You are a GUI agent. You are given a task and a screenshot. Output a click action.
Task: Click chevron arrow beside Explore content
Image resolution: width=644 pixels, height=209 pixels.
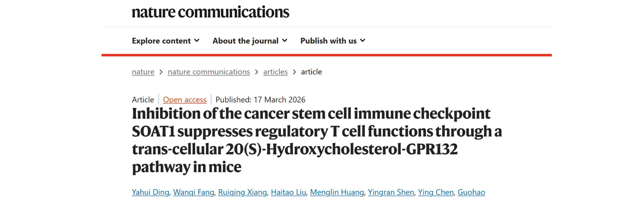[x=197, y=41]
